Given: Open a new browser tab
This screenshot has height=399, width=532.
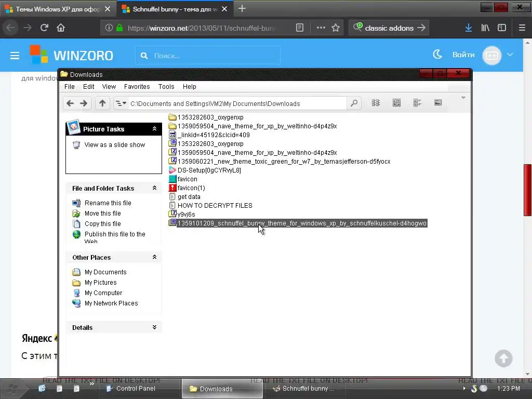Looking at the screenshot, I should tap(242, 9).
